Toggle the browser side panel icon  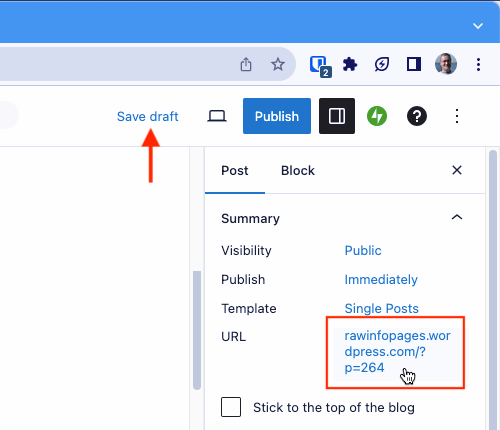coord(414,64)
